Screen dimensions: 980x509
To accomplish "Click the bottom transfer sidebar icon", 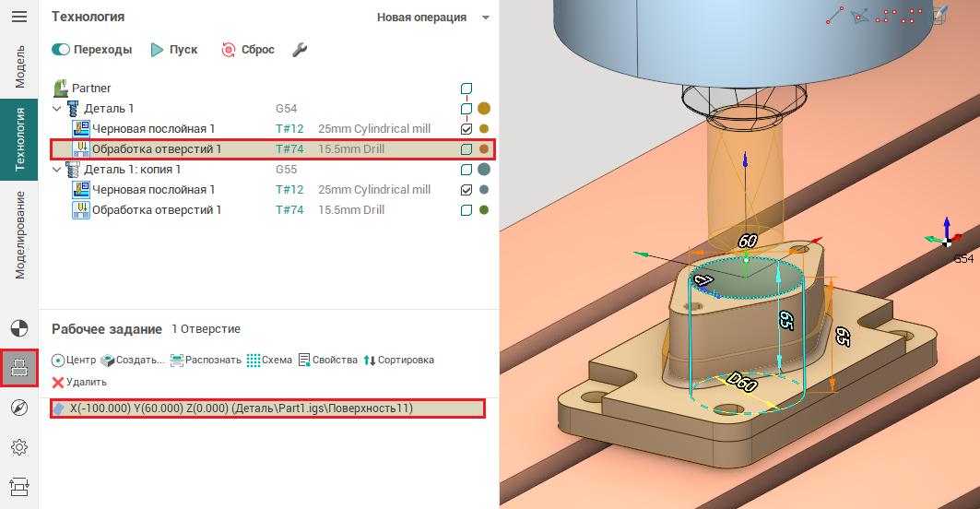I will tap(19, 486).
